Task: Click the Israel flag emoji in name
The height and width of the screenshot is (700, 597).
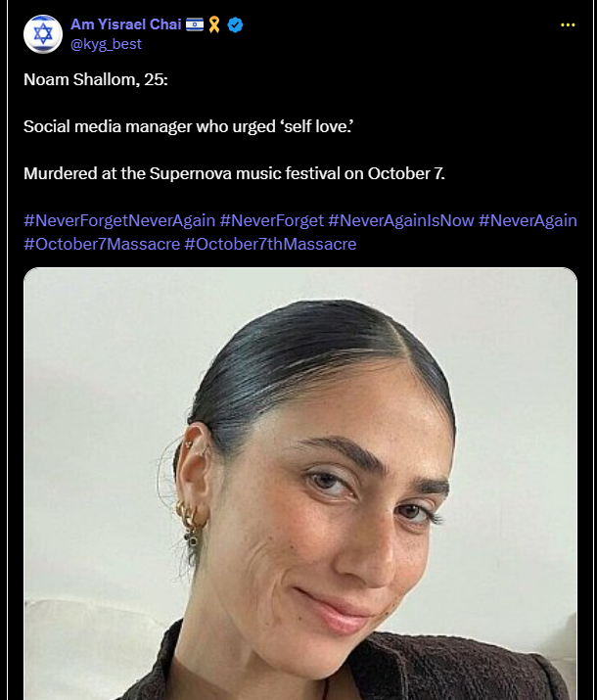Action: tap(195, 24)
